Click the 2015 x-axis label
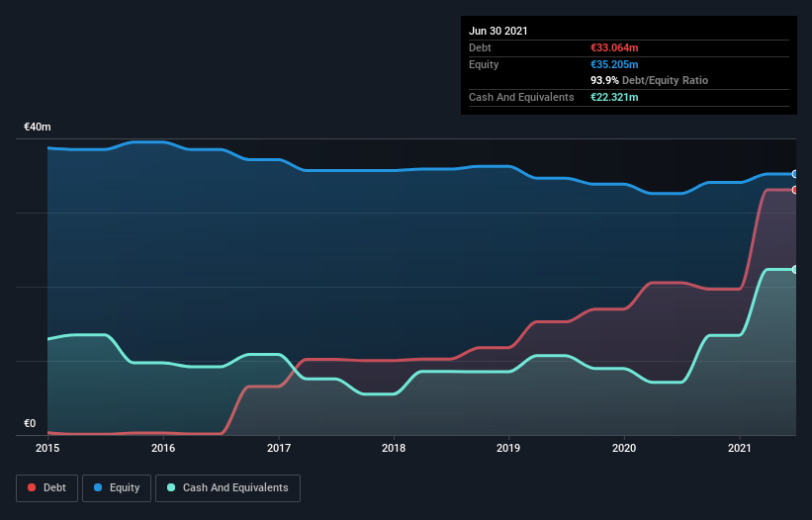The width and height of the screenshot is (812, 520). click(47, 448)
